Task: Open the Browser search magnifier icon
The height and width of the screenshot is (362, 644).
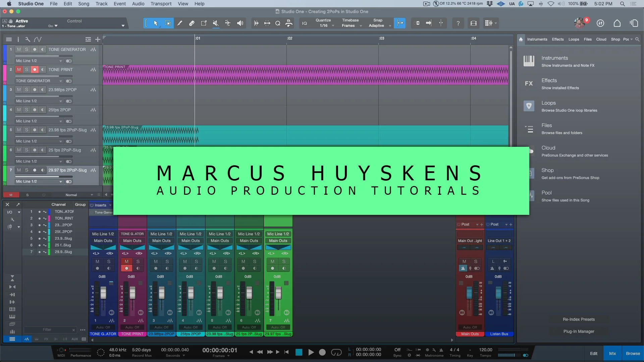Action: point(637,39)
